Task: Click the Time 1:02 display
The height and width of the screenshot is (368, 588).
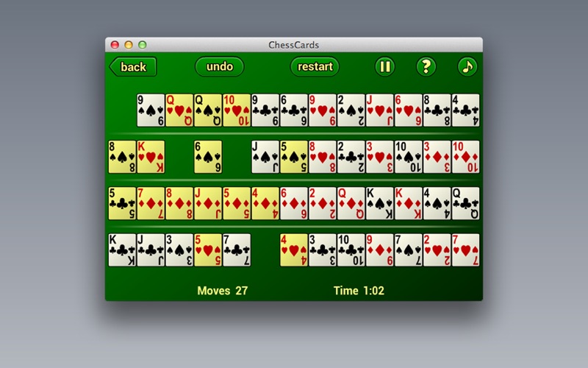Action: point(359,291)
